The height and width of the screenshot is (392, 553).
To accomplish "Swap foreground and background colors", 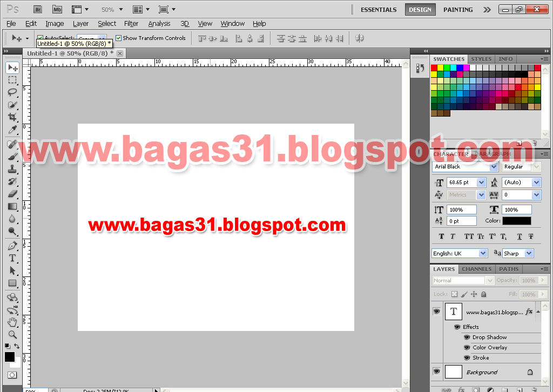I will 17,346.
